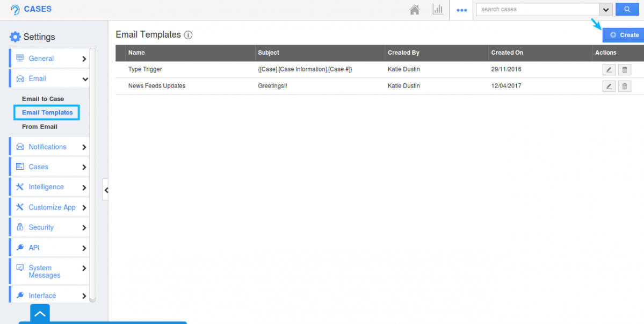Click Katie Dustin in the Type Trigger row
This screenshot has width=644, height=324.
point(404,69)
